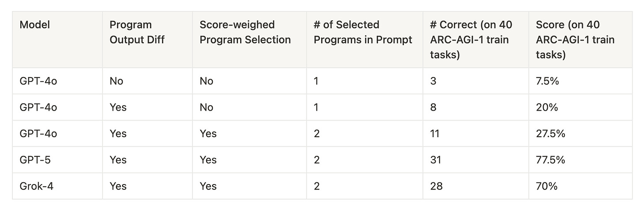Image resolution: width=644 pixels, height=212 pixels.
Task: Click the 7.5% score cell
Action: (x=580, y=81)
